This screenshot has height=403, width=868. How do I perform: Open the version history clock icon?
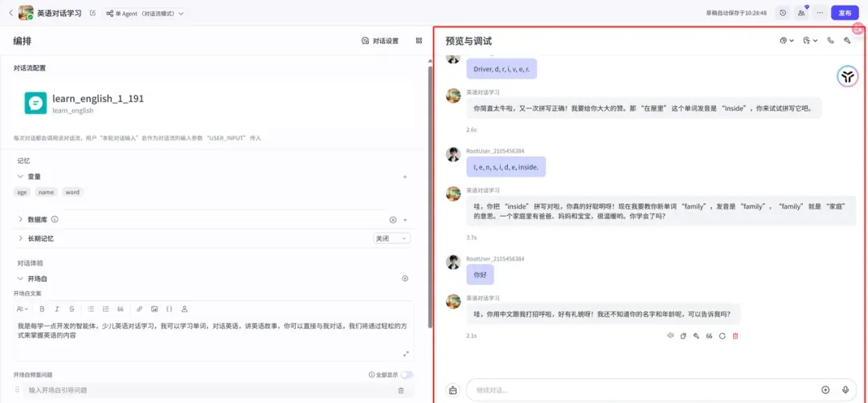(x=783, y=13)
